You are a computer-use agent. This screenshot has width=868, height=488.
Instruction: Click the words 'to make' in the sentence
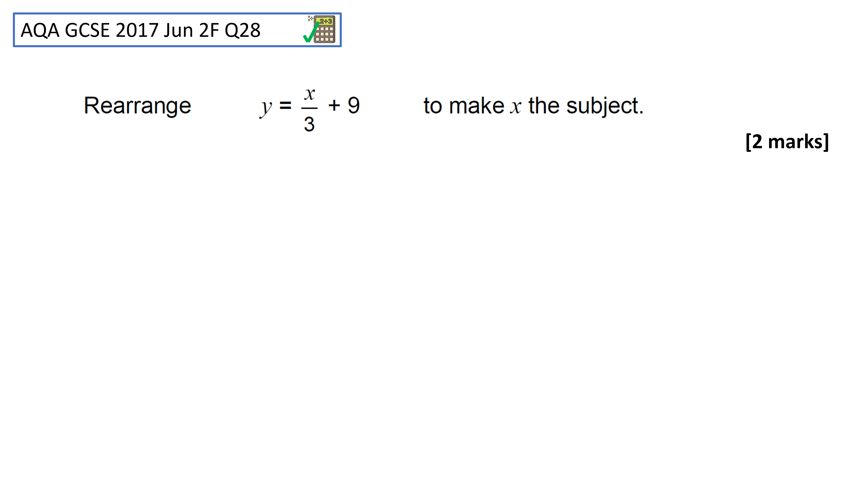pyautogui.click(x=464, y=106)
